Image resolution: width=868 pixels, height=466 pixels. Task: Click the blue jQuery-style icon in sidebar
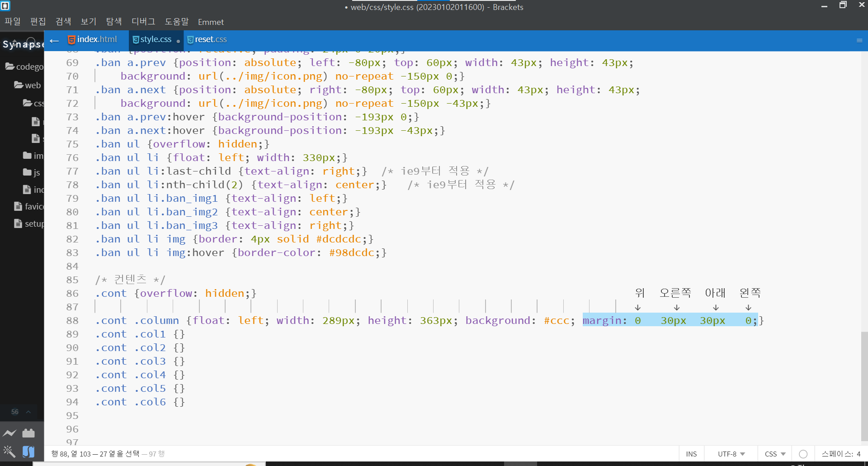pos(28,451)
